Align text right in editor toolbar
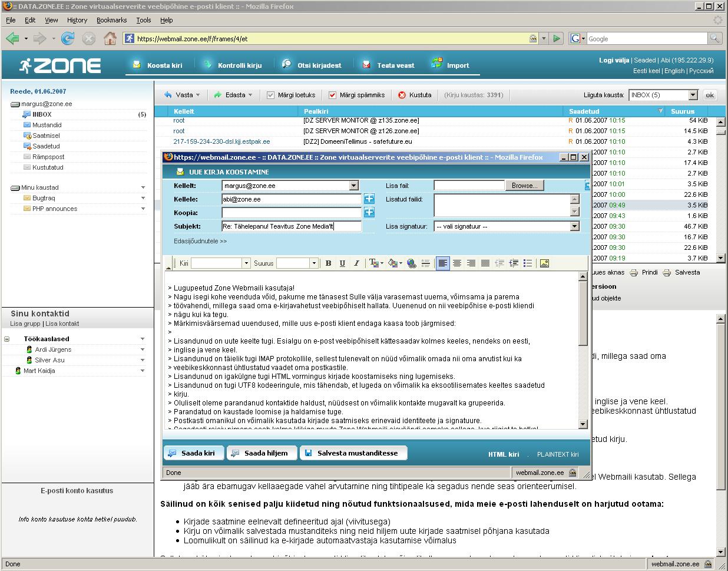Screen dimensions: 728x571 coord(471,263)
